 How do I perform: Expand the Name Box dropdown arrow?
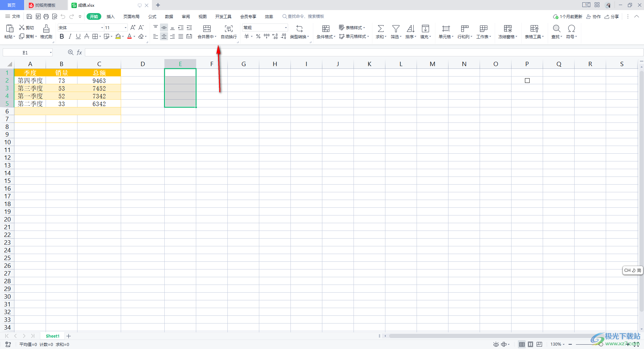(x=51, y=52)
